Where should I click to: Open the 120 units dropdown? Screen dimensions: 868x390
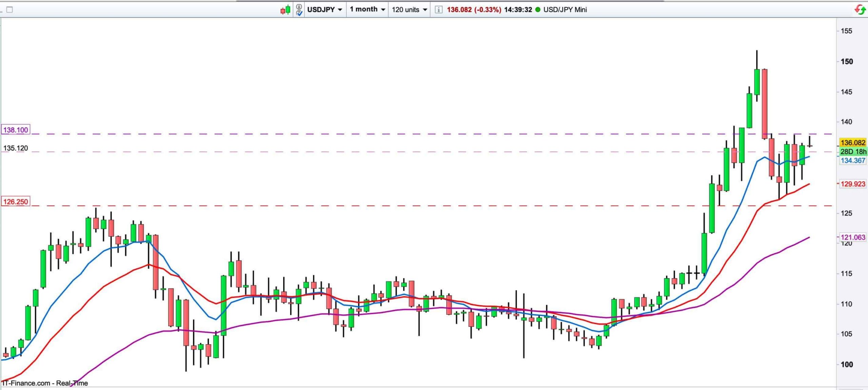[x=409, y=9]
